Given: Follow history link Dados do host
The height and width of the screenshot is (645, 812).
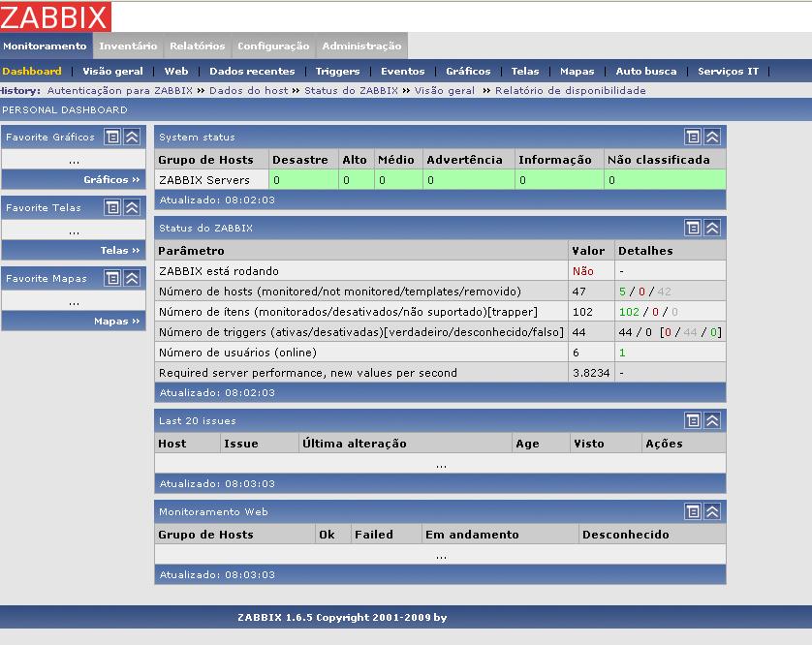Looking at the screenshot, I should 249,91.
